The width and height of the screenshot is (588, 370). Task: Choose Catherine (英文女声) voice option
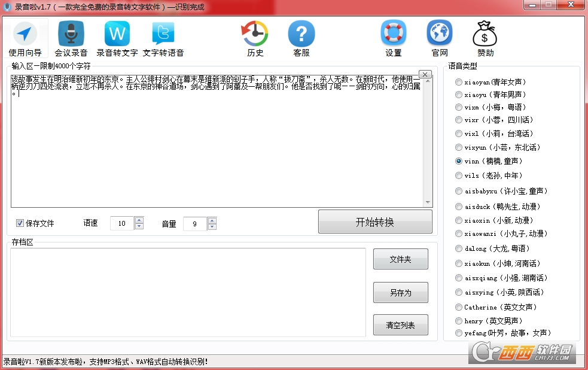[x=459, y=307]
